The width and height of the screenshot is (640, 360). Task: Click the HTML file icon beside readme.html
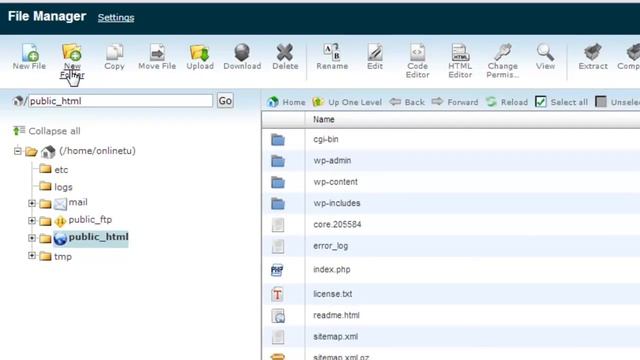(x=278, y=316)
